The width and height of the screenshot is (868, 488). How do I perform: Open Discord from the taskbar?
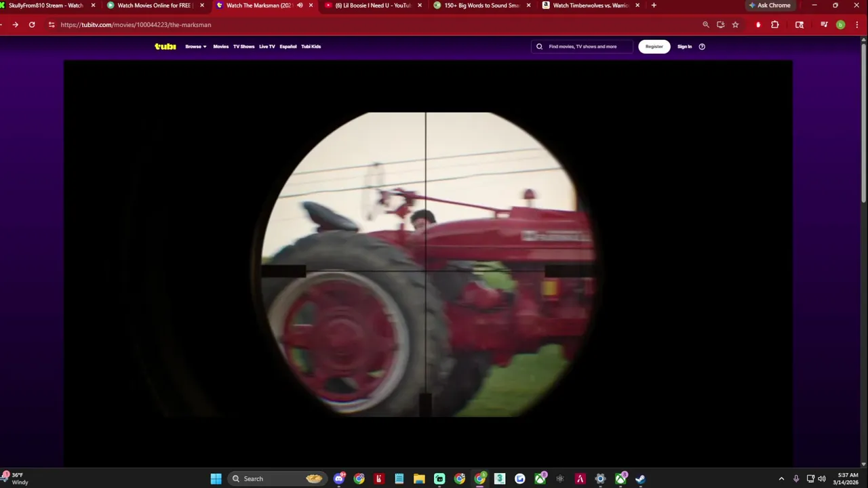(x=339, y=479)
